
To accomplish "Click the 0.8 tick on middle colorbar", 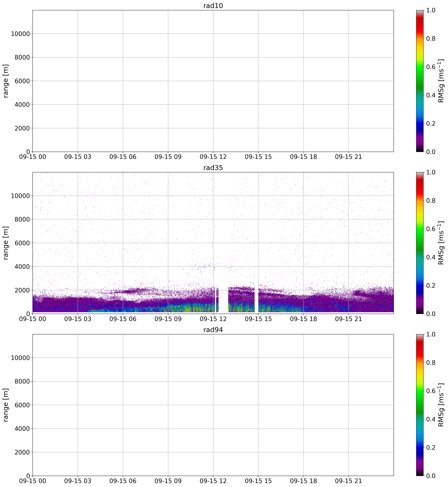I will point(431,201).
